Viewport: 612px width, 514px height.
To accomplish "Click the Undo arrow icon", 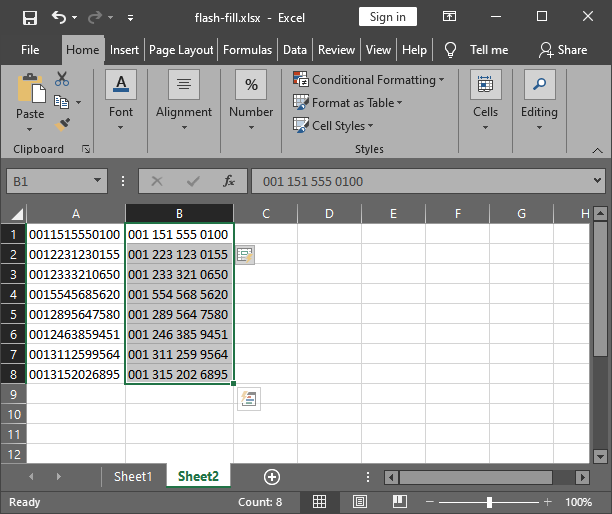I will 59,17.
